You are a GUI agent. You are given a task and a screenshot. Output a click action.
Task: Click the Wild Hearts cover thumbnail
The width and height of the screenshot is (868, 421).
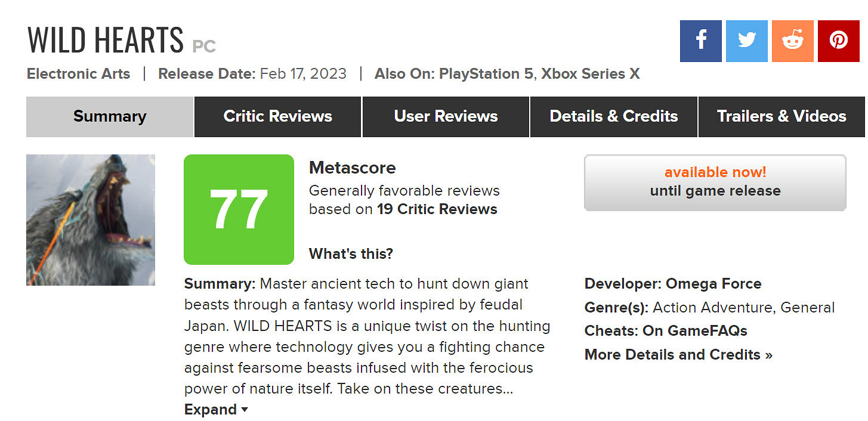(x=91, y=220)
